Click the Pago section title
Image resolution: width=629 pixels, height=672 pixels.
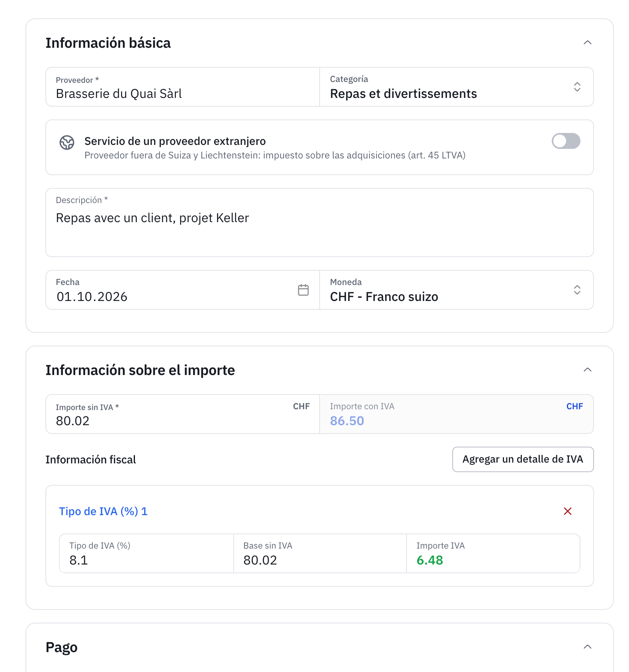pyautogui.click(x=61, y=647)
